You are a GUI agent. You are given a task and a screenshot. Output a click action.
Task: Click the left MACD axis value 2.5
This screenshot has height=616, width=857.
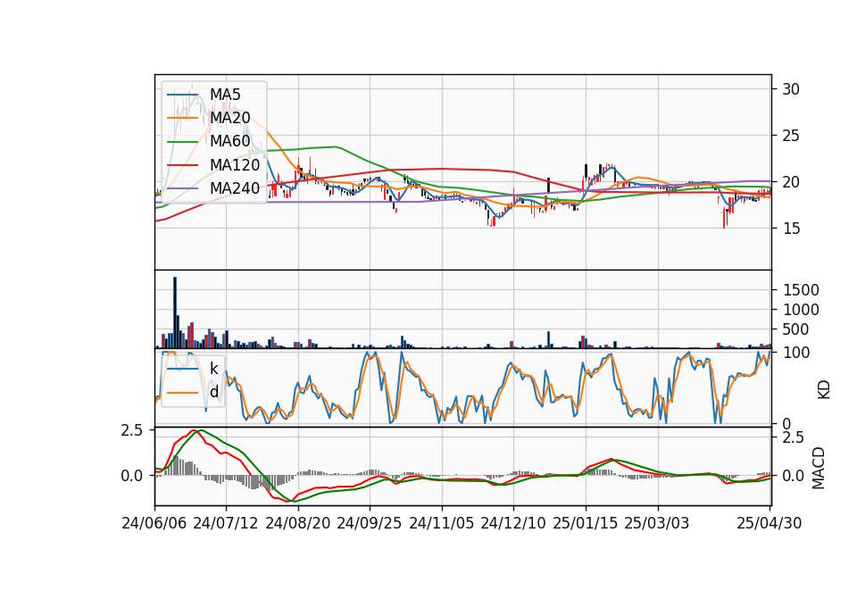pos(132,430)
